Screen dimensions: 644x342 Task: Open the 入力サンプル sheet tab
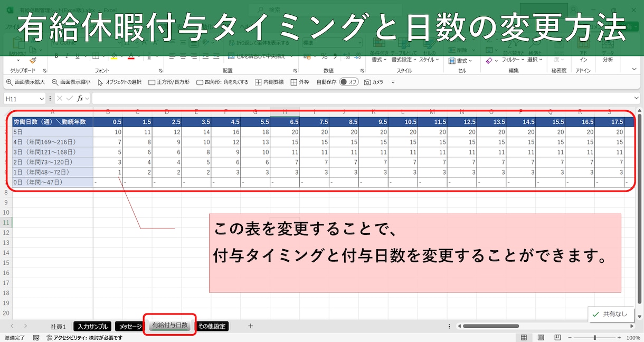(92, 327)
